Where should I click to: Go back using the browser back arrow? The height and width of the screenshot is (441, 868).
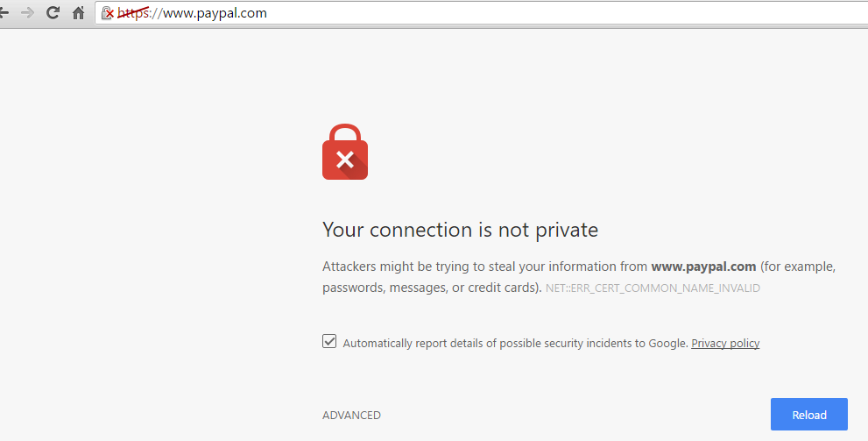(4, 13)
